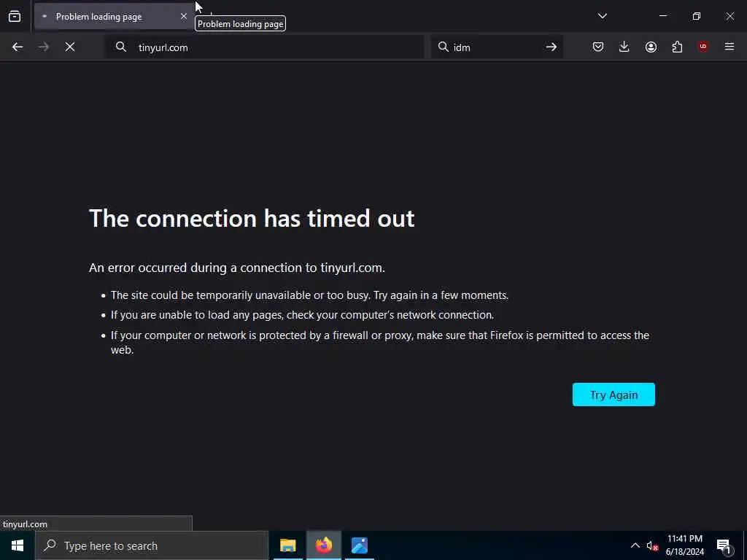The image size is (747, 560).
Task: Select the Problem loading page tab
Action: [113, 17]
